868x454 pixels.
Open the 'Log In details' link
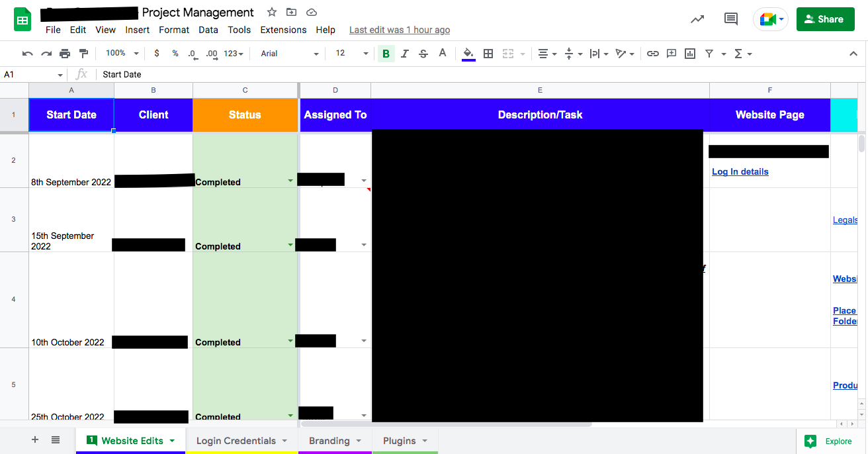tap(740, 171)
